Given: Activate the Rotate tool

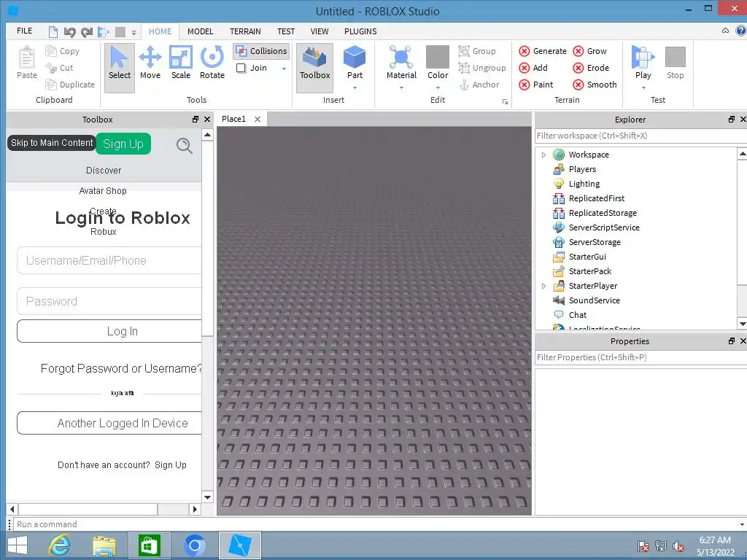Looking at the screenshot, I should click(212, 63).
